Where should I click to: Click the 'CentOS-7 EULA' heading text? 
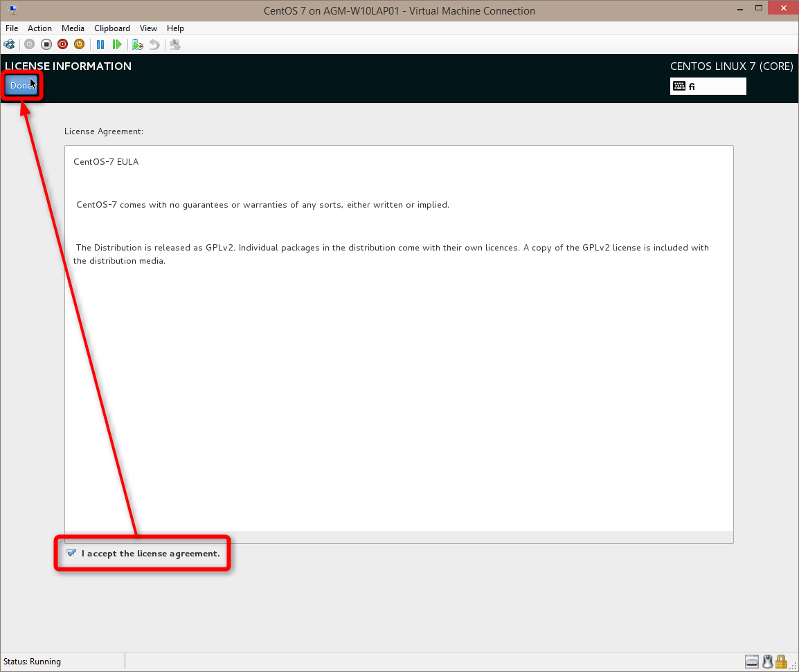point(106,161)
